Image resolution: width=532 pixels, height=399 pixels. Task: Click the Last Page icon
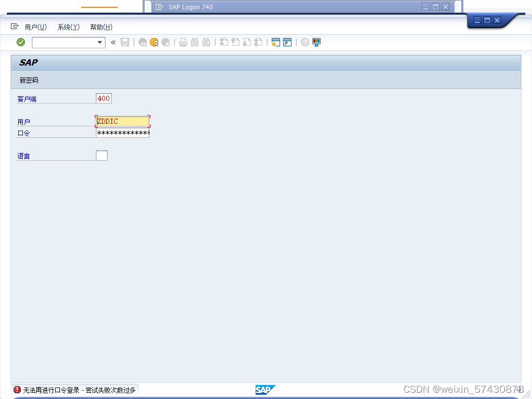point(259,42)
